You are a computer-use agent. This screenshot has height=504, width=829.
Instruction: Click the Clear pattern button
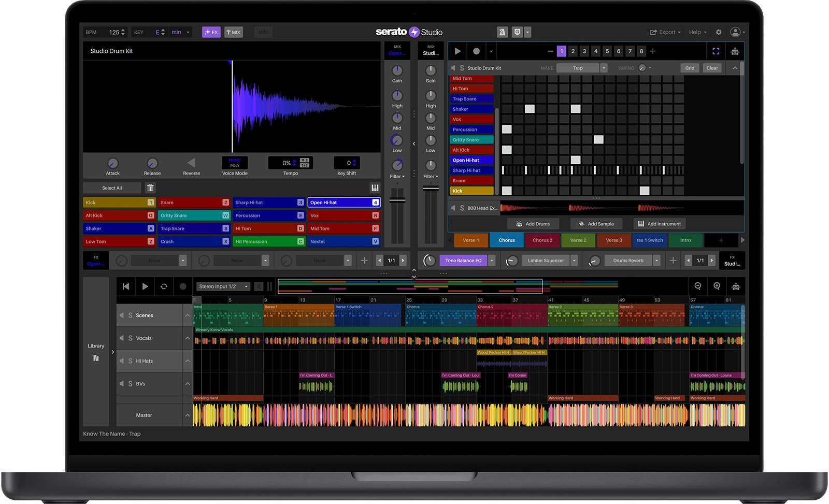click(712, 68)
